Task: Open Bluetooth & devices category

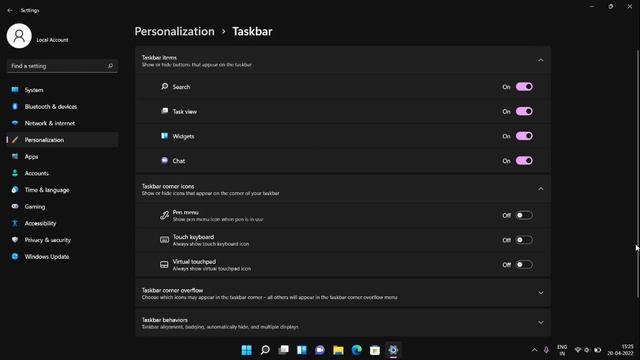Action: click(62, 107)
